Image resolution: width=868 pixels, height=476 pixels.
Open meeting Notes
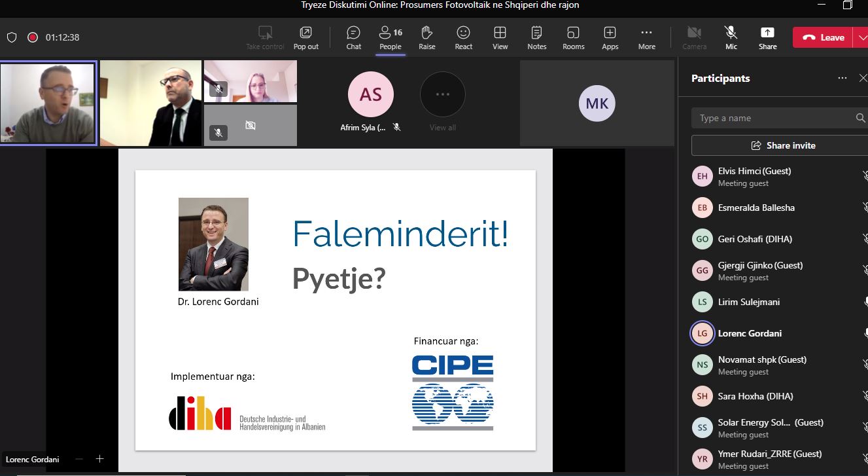point(537,37)
